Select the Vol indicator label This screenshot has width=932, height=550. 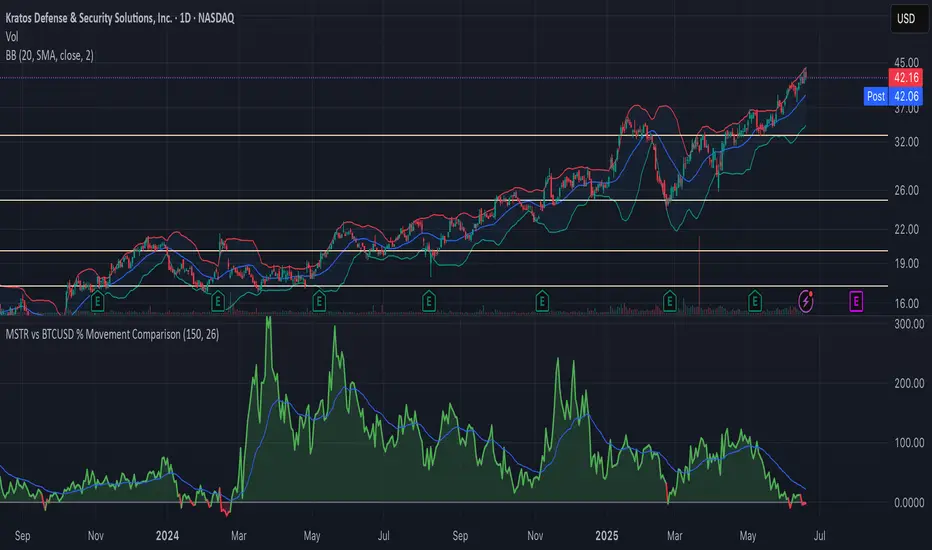coord(16,37)
